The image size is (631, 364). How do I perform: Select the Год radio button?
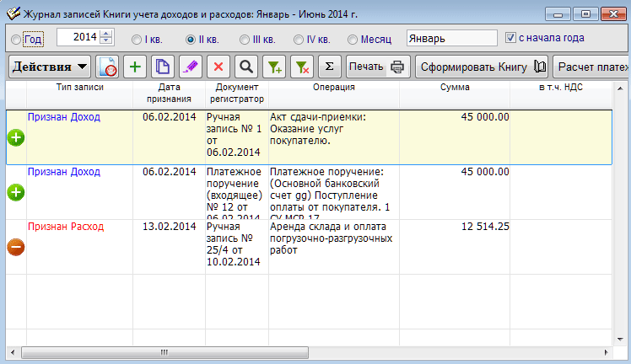click(16, 39)
